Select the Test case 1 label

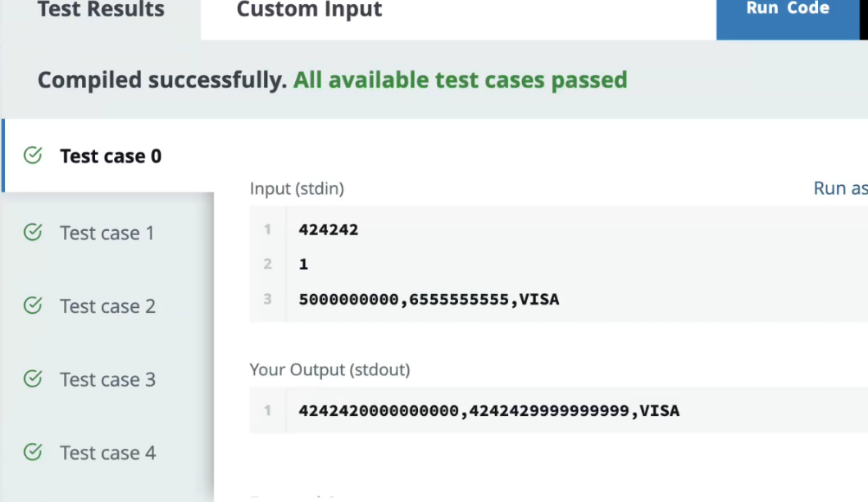pyautogui.click(x=107, y=233)
